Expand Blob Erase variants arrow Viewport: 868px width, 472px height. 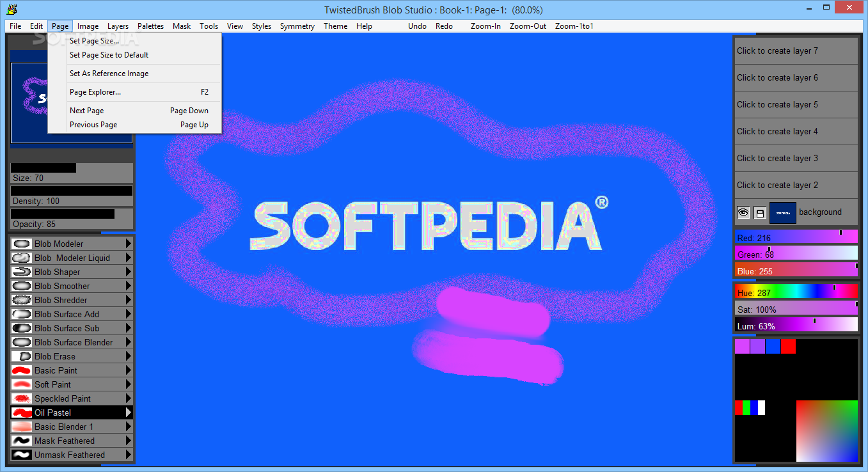(x=129, y=356)
